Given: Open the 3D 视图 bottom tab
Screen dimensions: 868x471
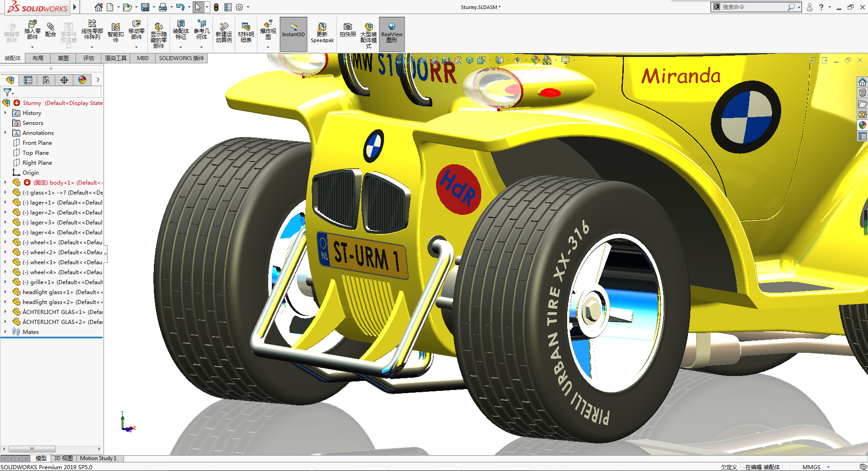Looking at the screenshot, I should (63, 458).
